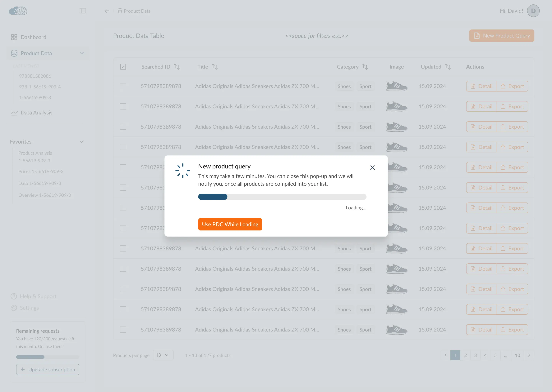Collapse the Favorites section

[81, 142]
